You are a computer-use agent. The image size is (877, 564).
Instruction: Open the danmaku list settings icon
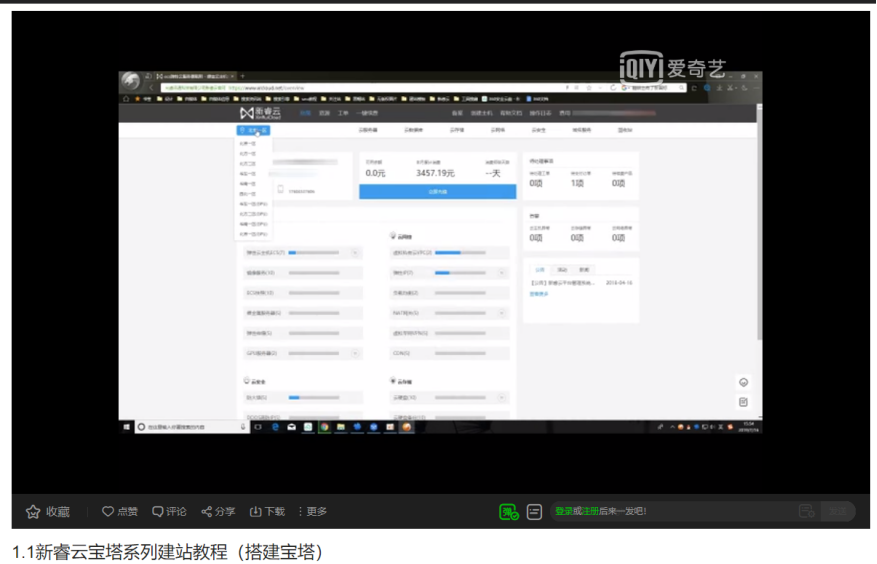point(534,511)
